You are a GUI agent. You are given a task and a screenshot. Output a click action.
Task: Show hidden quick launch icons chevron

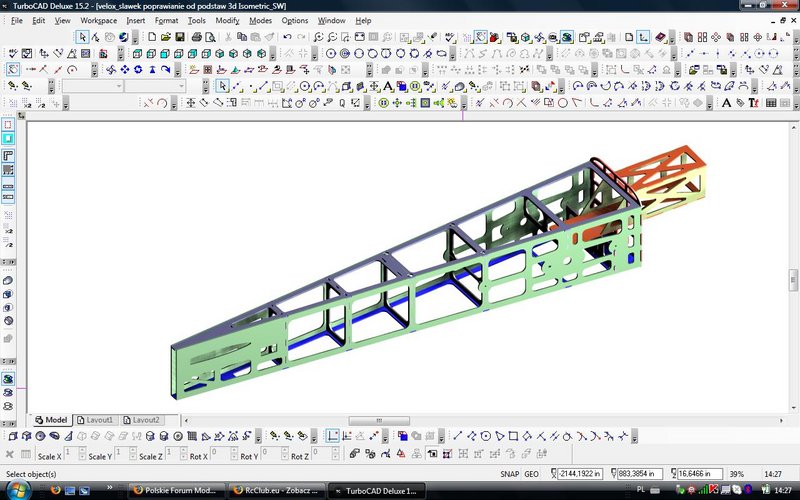[110, 488]
